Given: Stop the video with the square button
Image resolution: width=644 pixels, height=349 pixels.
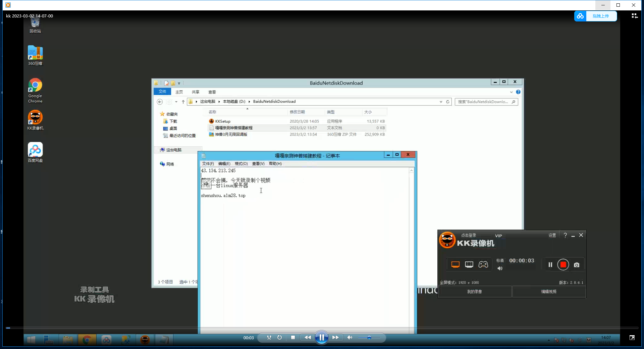Looking at the screenshot, I should tap(293, 338).
